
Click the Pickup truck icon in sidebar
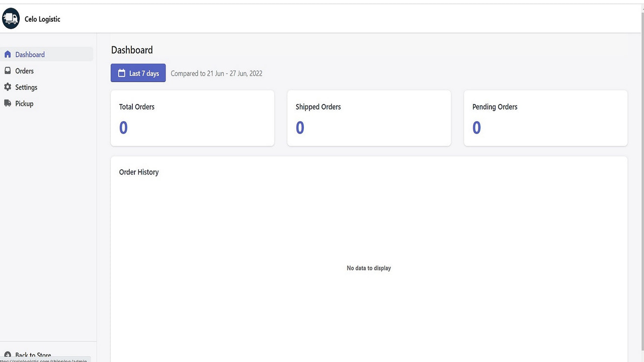pos(8,103)
